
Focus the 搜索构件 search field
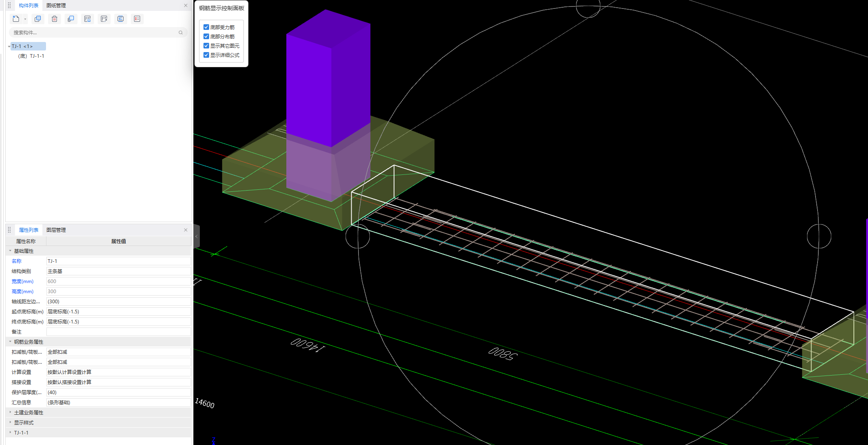(x=98, y=33)
